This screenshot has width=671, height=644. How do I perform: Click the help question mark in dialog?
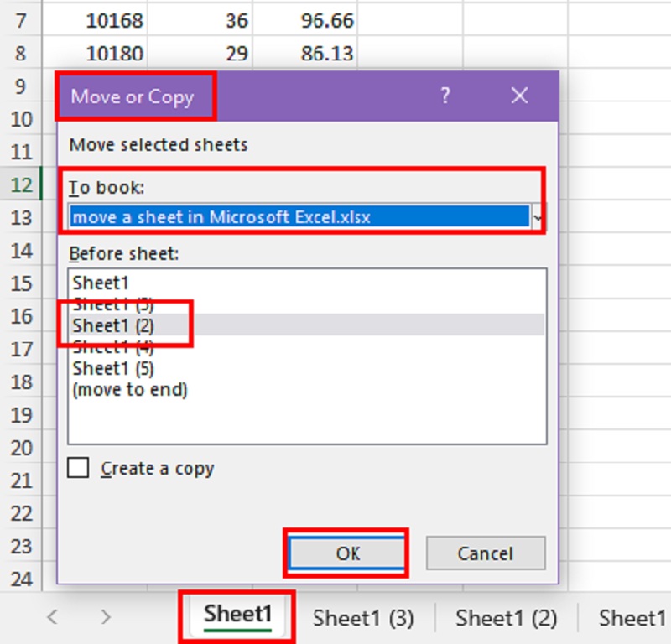(x=446, y=96)
